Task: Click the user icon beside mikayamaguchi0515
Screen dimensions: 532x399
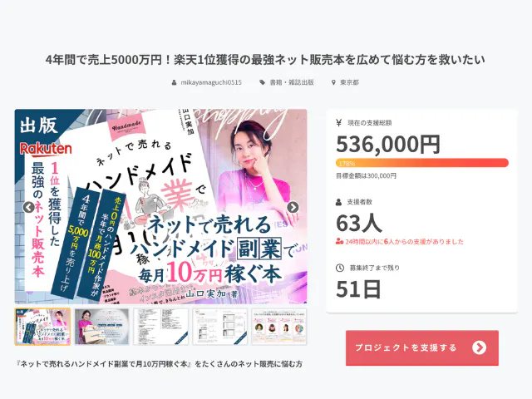Action: [174, 82]
